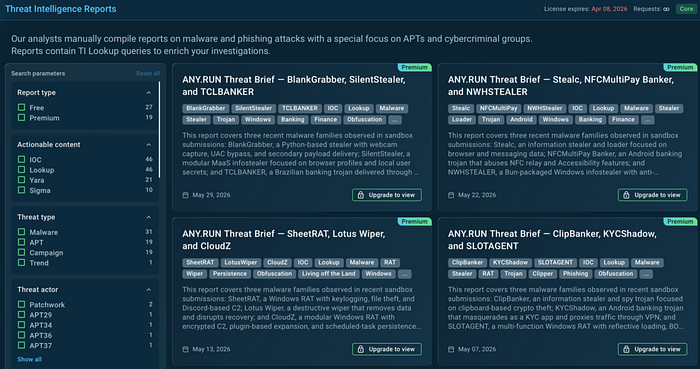Expand hidden tags on ClipBanker report

pos(646,274)
